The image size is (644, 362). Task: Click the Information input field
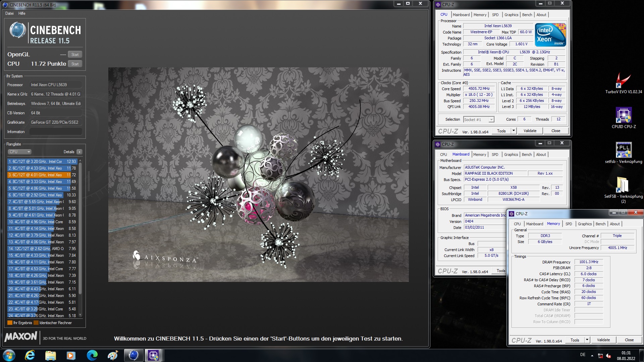56,132
